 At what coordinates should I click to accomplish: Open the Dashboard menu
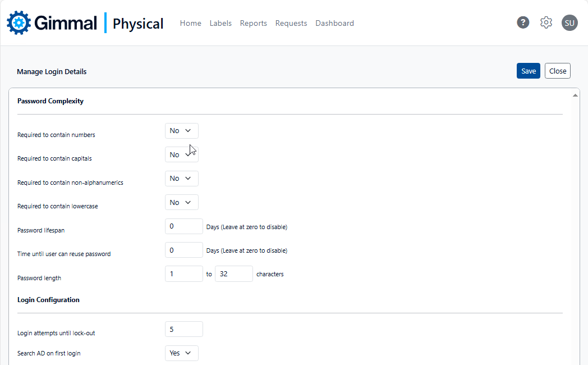334,23
